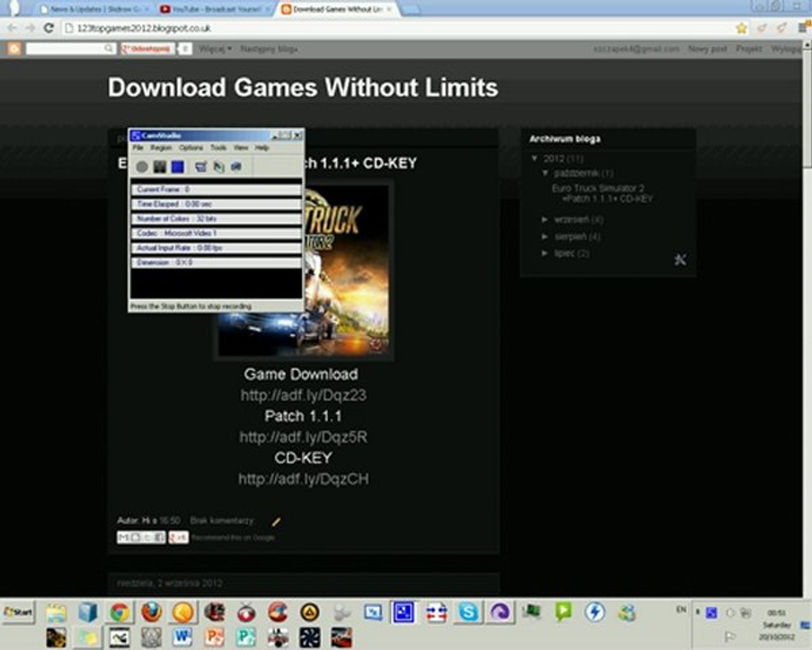Open Firefox from the taskbar

click(x=151, y=613)
